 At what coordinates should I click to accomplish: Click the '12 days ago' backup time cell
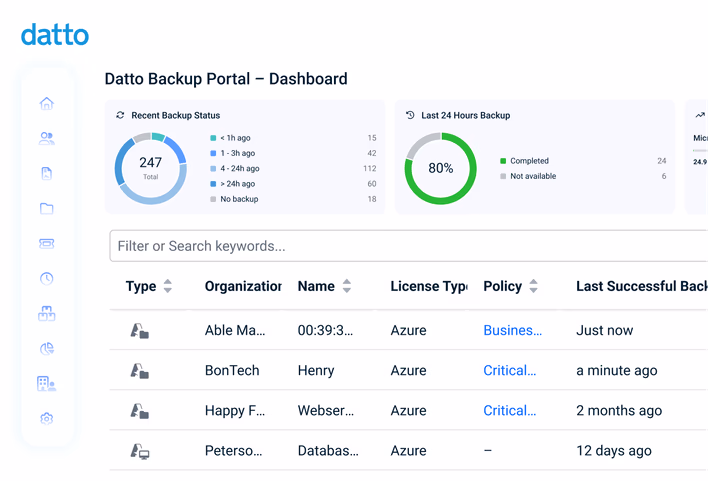point(614,451)
